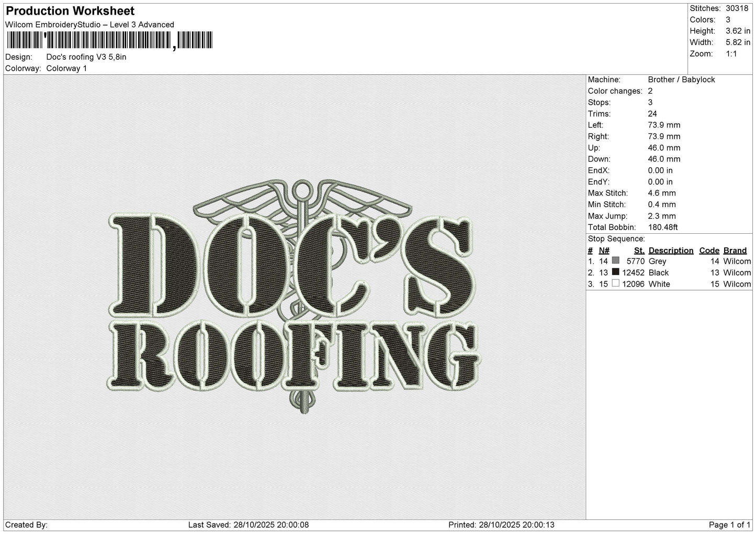Click the Zoom value 1:1
This screenshot has height=534, width=756.
click(x=732, y=54)
